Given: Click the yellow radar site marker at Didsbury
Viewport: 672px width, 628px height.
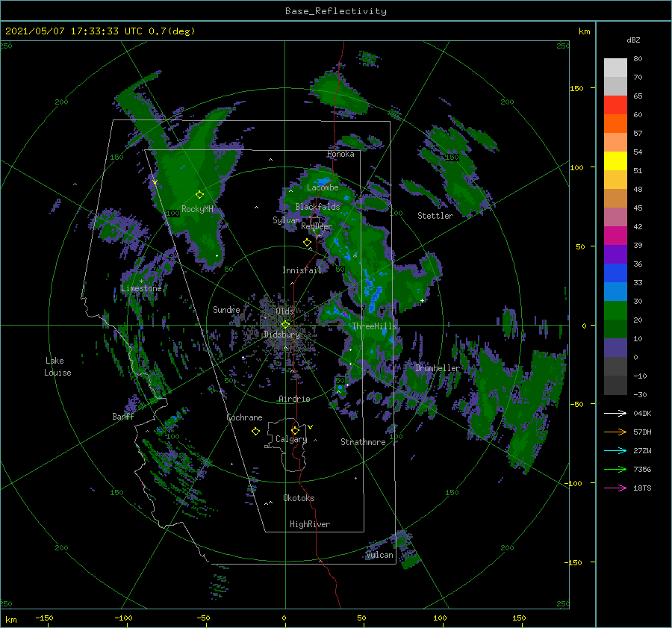Looking at the screenshot, I should [x=285, y=325].
